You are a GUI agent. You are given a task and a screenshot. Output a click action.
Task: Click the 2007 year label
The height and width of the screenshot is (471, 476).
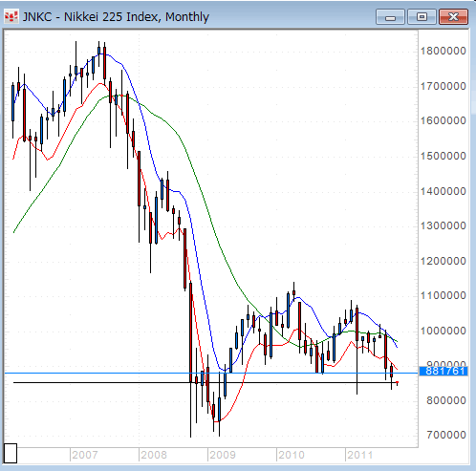tap(85, 455)
